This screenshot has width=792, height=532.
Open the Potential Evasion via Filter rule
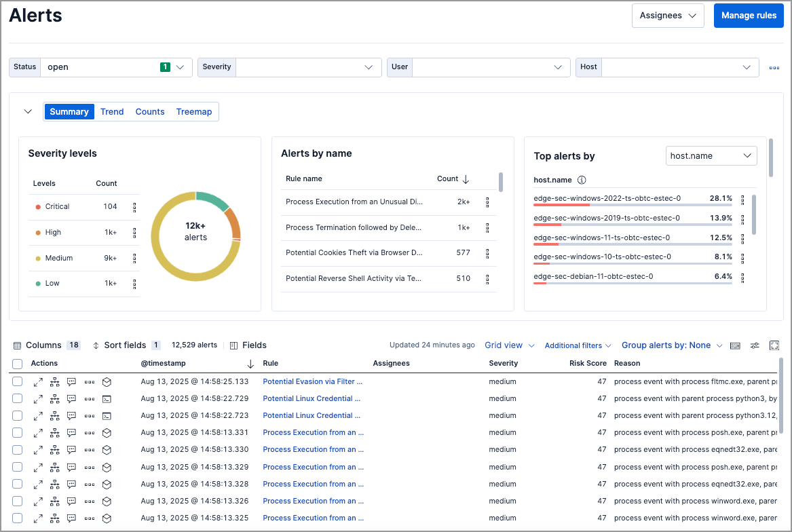[312, 381]
